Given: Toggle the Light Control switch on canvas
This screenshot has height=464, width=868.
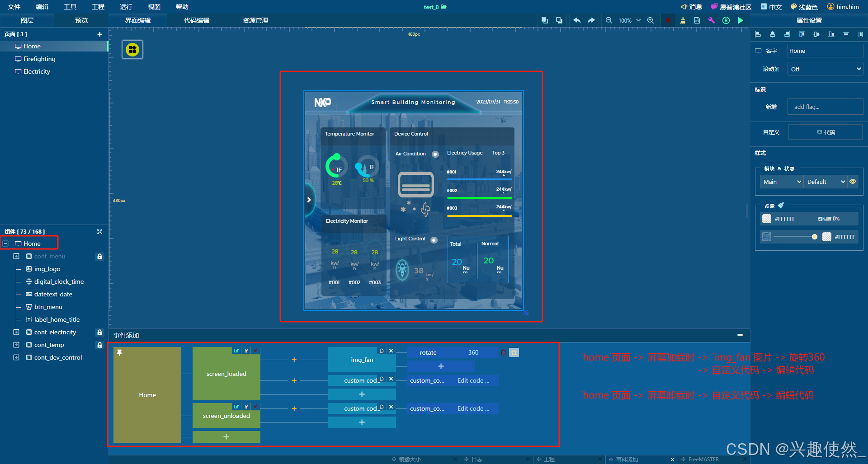Looking at the screenshot, I should 434,240.
